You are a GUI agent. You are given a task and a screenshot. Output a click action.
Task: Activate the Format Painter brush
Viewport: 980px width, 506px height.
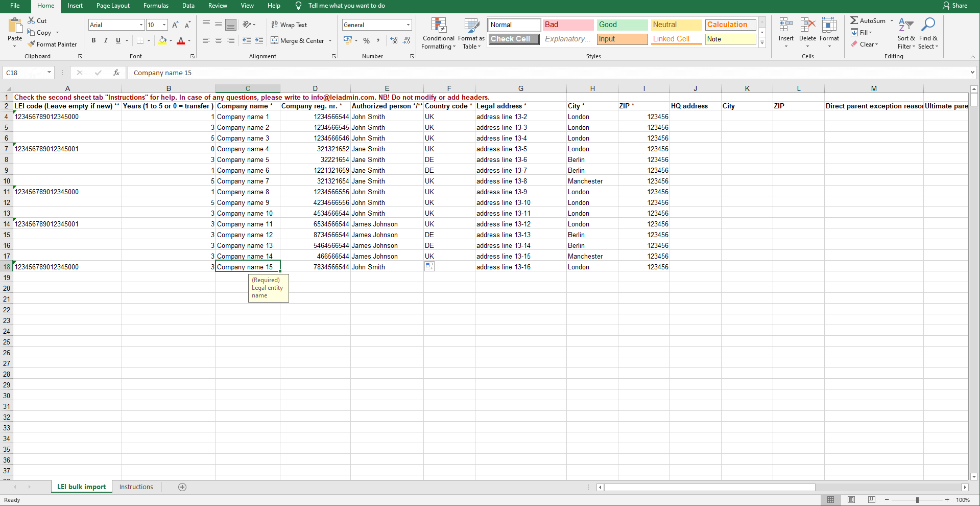tap(31, 44)
